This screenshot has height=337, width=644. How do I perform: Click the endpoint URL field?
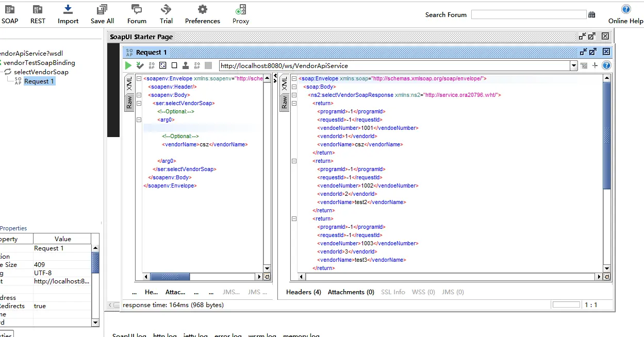click(x=394, y=65)
